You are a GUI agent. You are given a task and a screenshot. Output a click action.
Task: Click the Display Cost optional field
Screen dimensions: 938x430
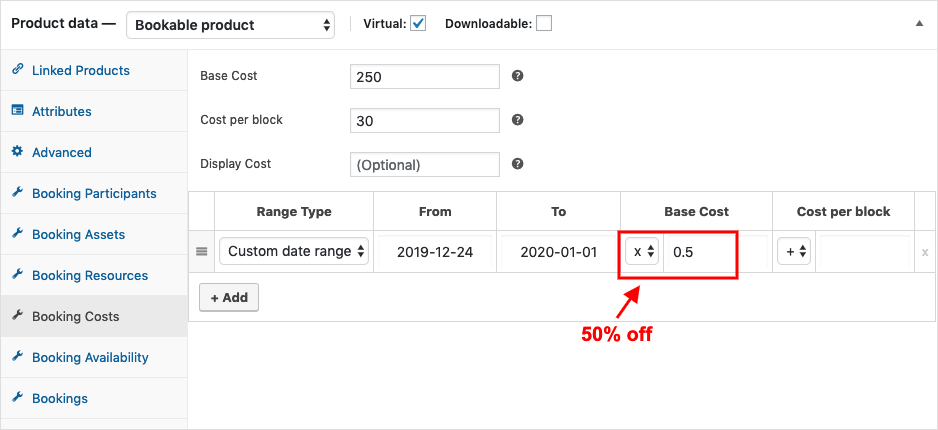425,164
